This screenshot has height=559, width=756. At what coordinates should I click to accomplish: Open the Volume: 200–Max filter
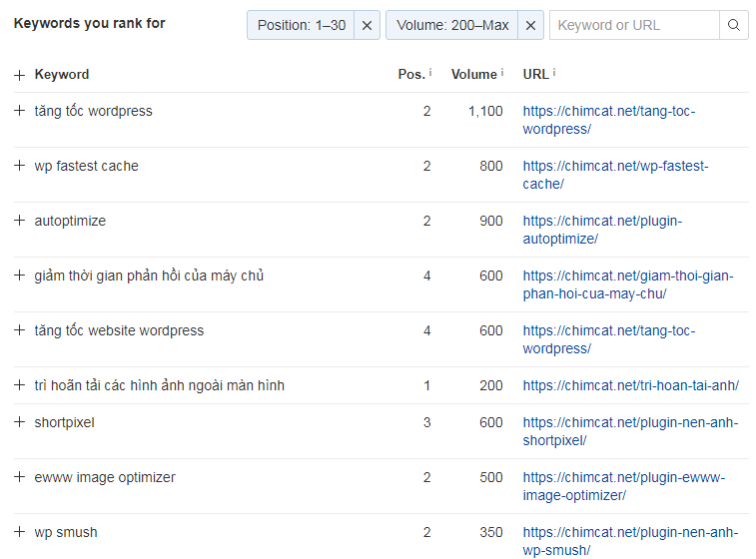[451, 25]
